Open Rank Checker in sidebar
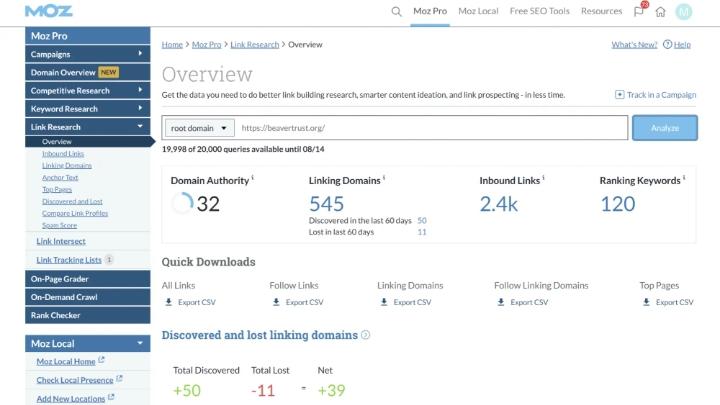720x405 pixels. coord(88,315)
